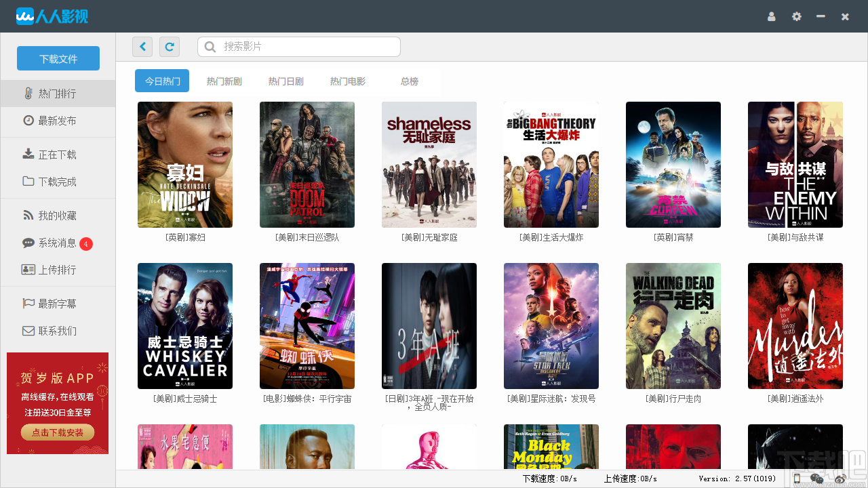Image resolution: width=868 pixels, height=488 pixels.
Task: Click the magnifier icon in the search box
Action: pyautogui.click(x=210, y=47)
